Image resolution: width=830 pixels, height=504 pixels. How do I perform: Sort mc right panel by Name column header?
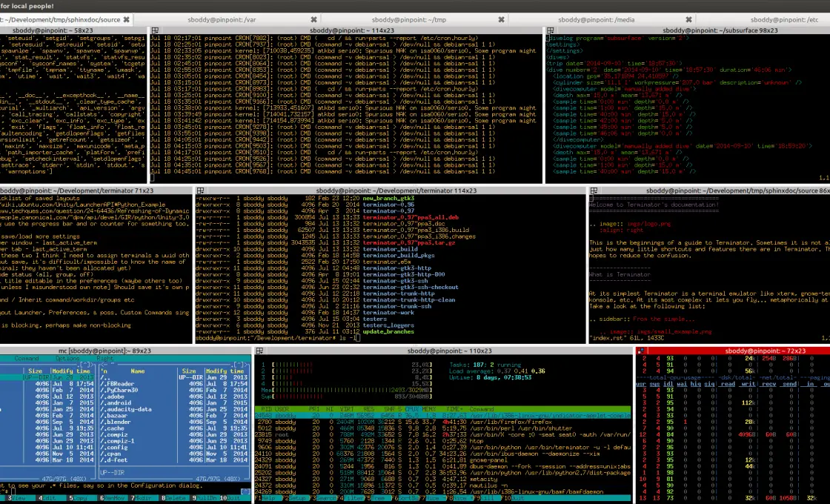tap(138, 371)
